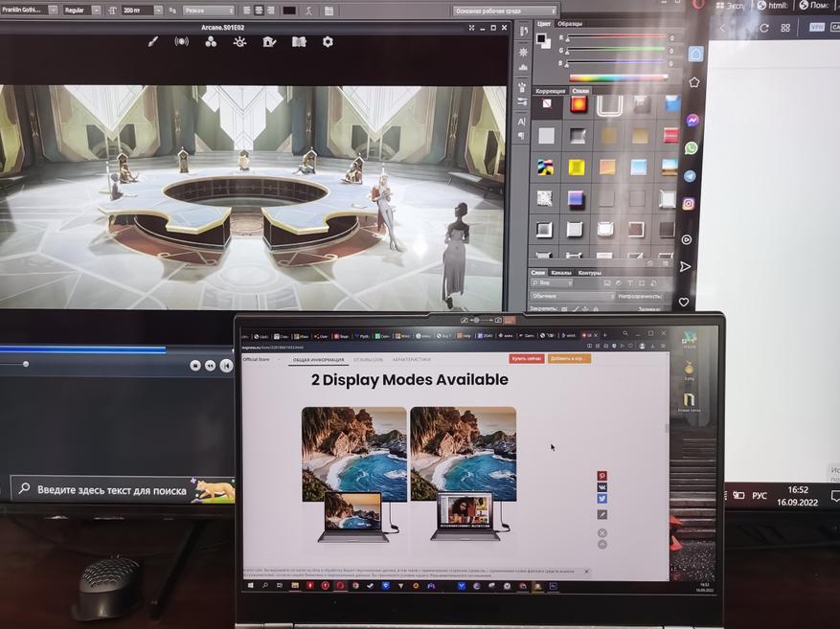Stop playback in the media player

(195, 365)
